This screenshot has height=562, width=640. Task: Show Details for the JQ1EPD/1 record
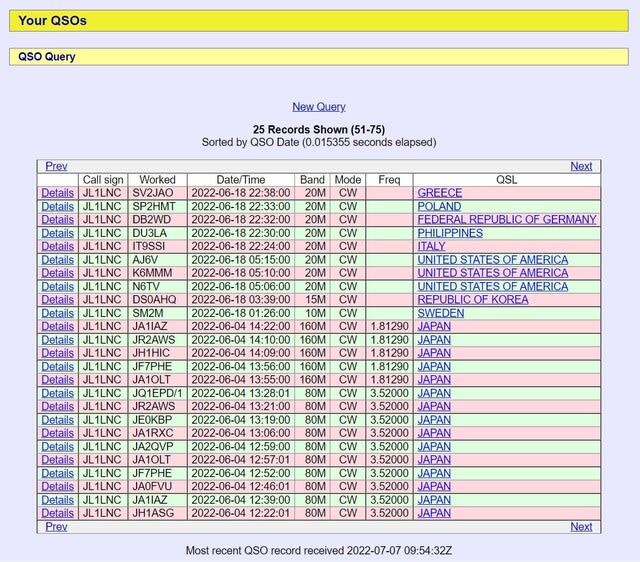coord(57,393)
